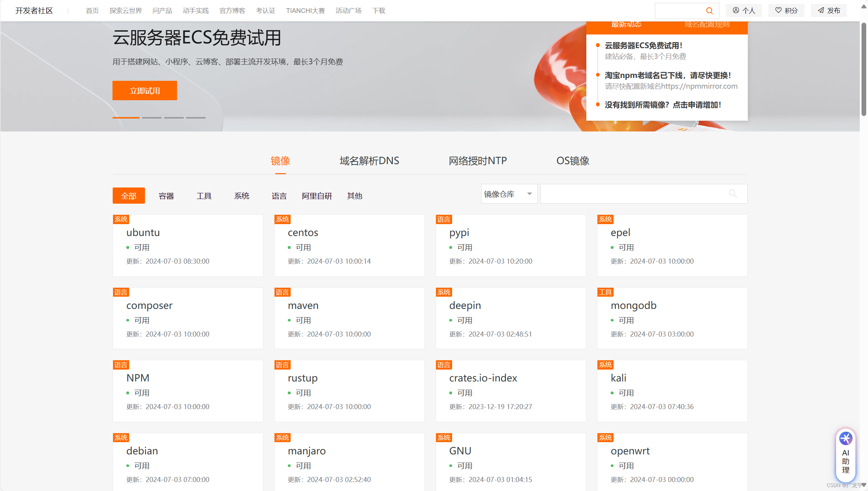
Task: Open 活动广场 menu item
Action: coord(348,11)
